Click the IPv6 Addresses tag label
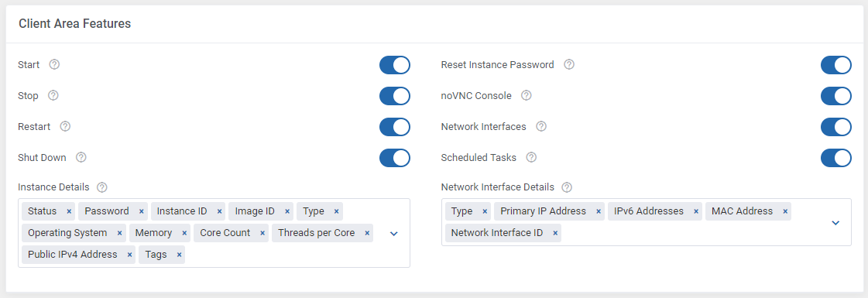This screenshot has height=298, width=868. [649, 211]
